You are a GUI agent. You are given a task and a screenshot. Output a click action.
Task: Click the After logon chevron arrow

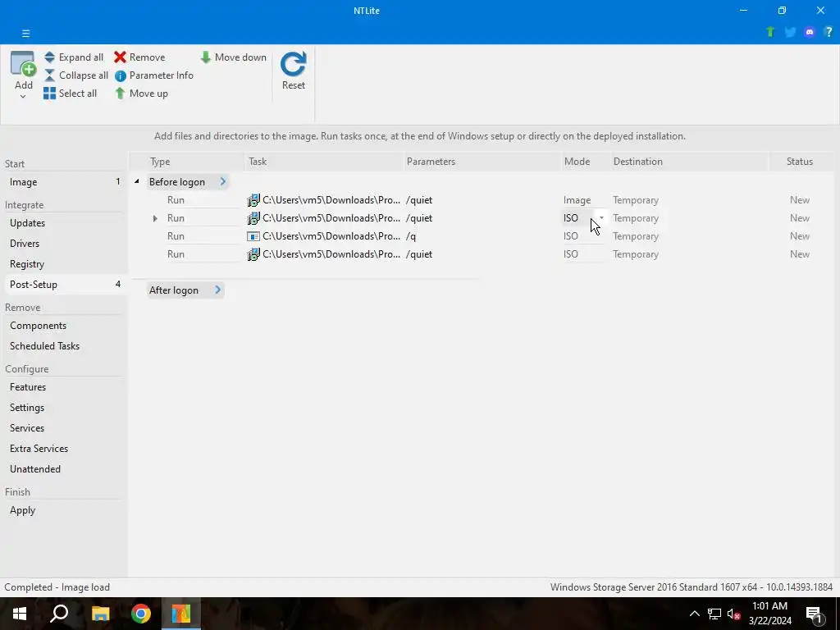[217, 290]
